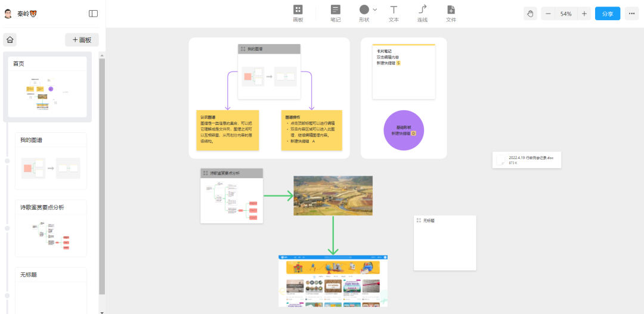Select the landscape photo on canvas
The image size is (644, 314).
click(x=333, y=195)
